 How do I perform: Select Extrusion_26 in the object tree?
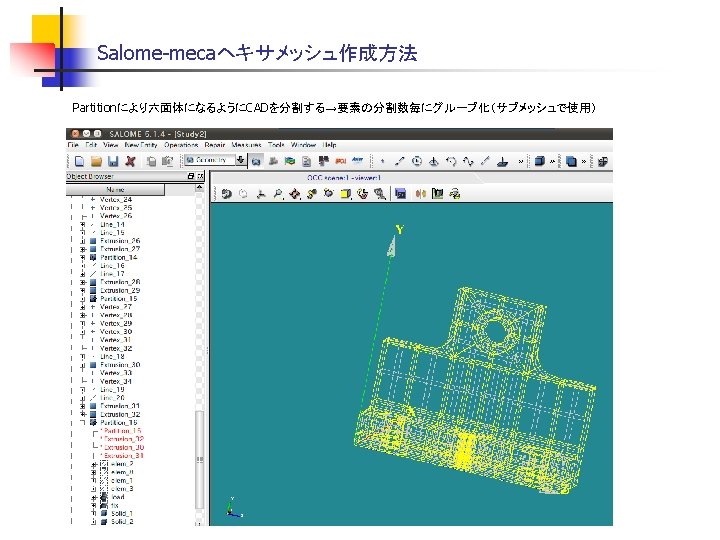(x=120, y=241)
